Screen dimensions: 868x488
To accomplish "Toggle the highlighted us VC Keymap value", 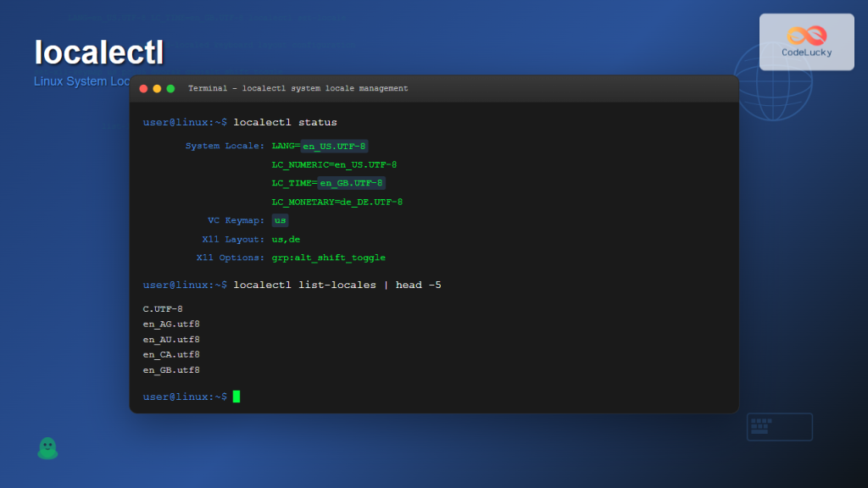I will click(x=280, y=220).
